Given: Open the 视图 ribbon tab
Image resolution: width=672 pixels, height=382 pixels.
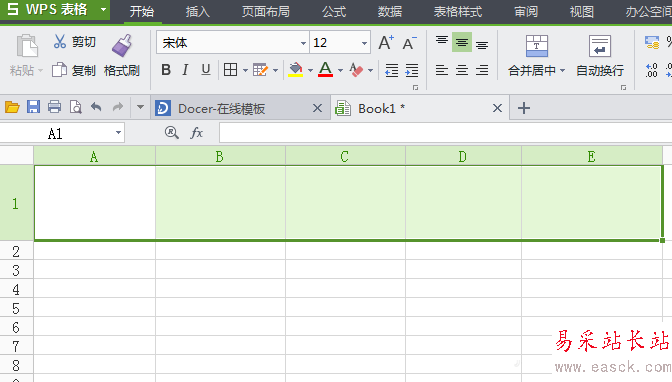Looking at the screenshot, I should pyautogui.click(x=582, y=12).
